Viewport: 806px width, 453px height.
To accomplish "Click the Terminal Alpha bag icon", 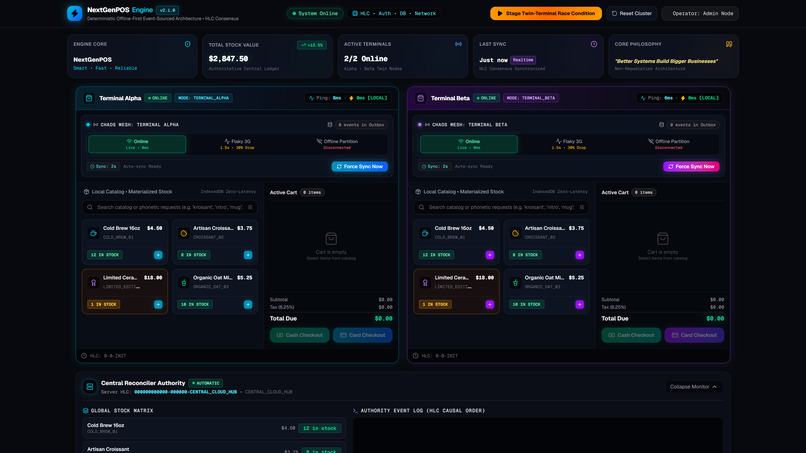I will click(89, 98).
